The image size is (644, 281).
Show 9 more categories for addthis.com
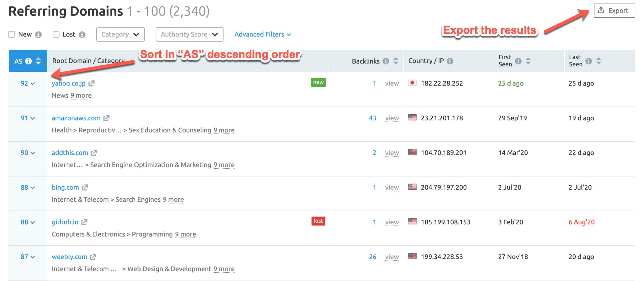click(x=224, y=165)
